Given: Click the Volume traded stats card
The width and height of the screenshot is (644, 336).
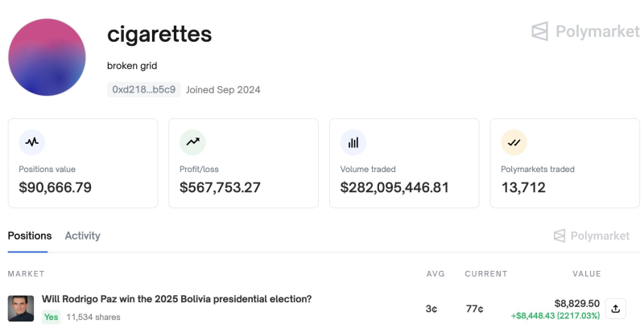Looking at the screenshot, I should click(404, 163).
